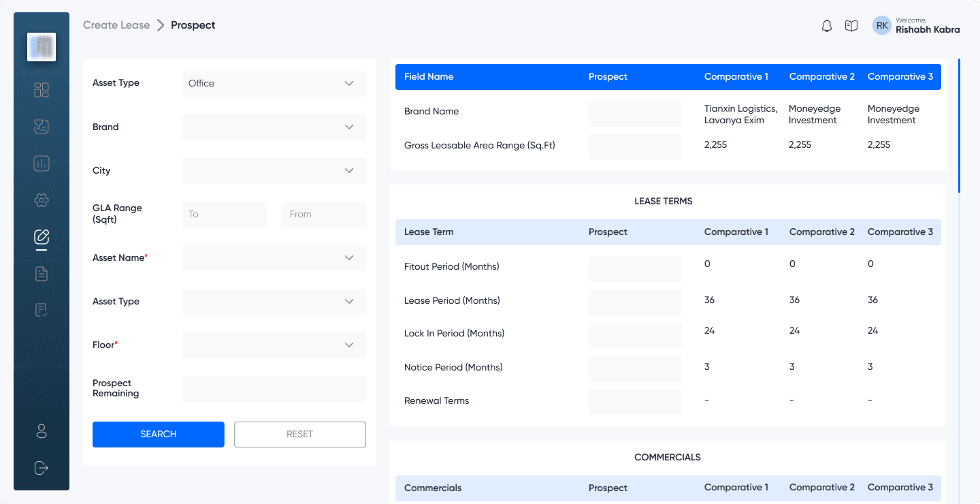Open the user profile sidebar icon
This screenshot has height=504, width=980.
tap(42, 431)
